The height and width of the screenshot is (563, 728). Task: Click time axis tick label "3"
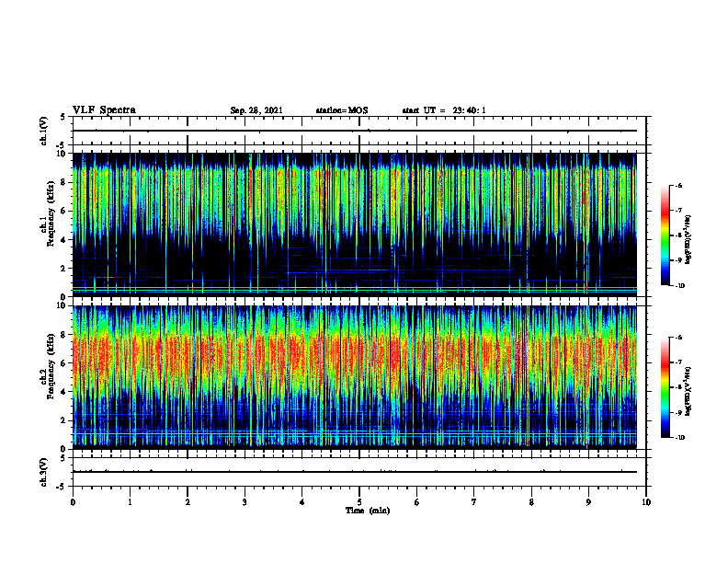245,502
